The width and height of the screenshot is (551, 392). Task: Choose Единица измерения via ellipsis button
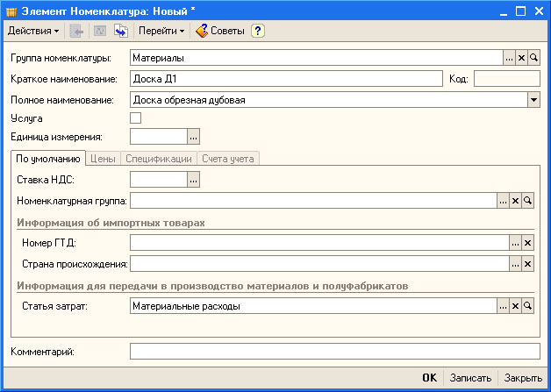click(x=193, y=137)
